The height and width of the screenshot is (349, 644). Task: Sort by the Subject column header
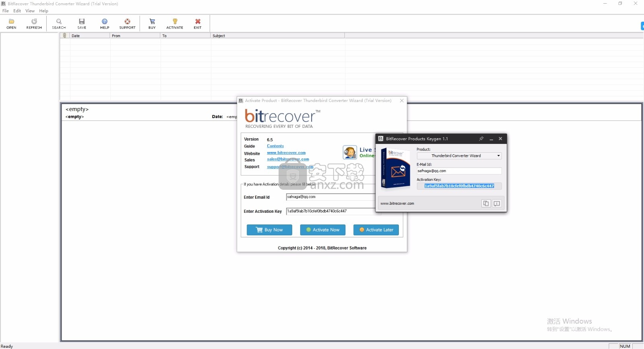277,35
